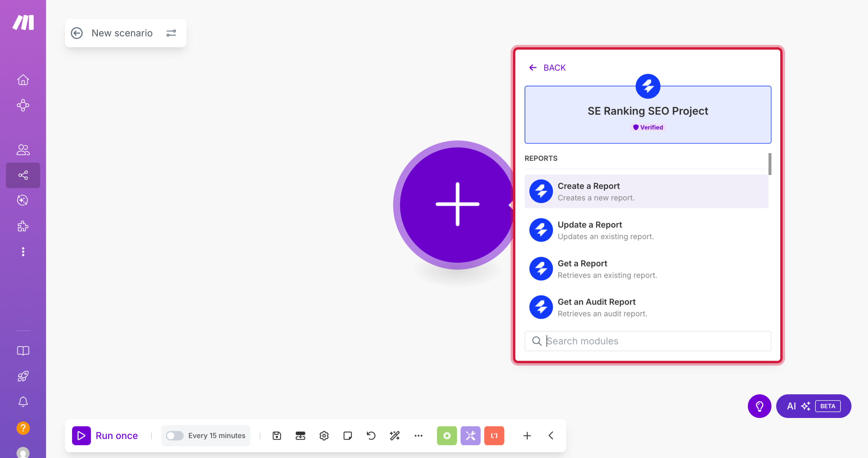Screen dimensions: 868x458
Task: Click the big purple plus module
Action: 457,204
